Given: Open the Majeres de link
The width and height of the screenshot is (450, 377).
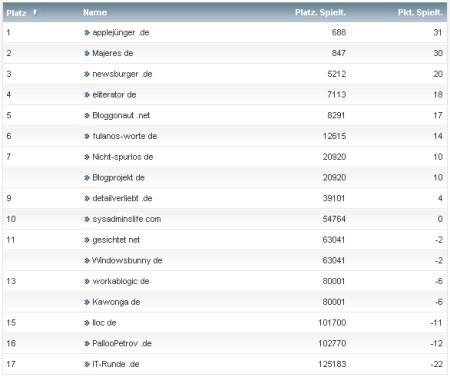Looking at the screenshot, I should pos(113,53).
